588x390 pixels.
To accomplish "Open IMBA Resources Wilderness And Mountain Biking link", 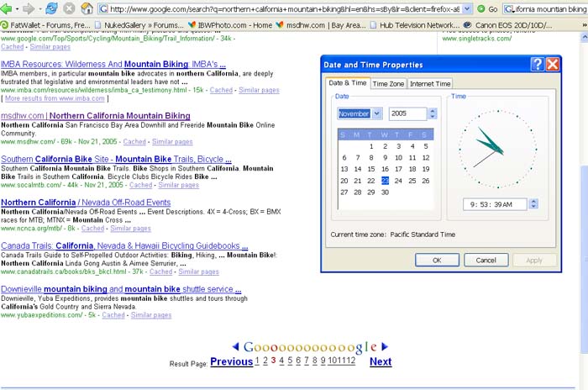I will (x=113, y=64).
